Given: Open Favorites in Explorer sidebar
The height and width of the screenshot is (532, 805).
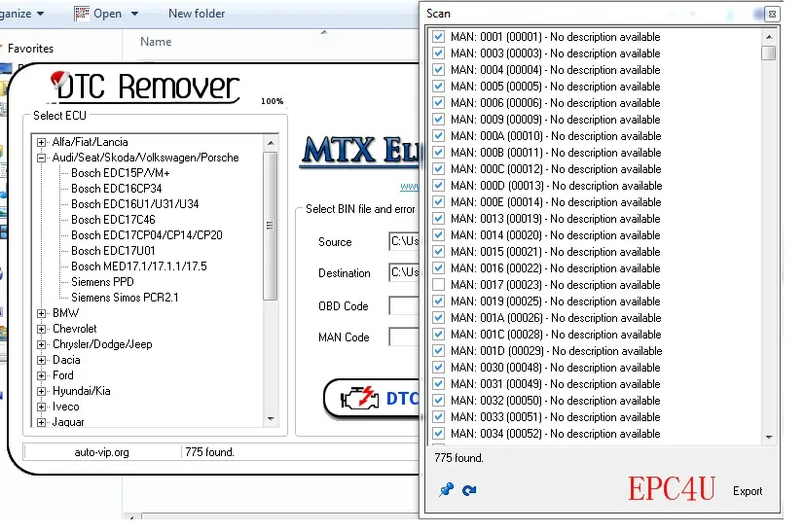Looking at the screenshot, I should pyautogui.click(x=30, y=49).
